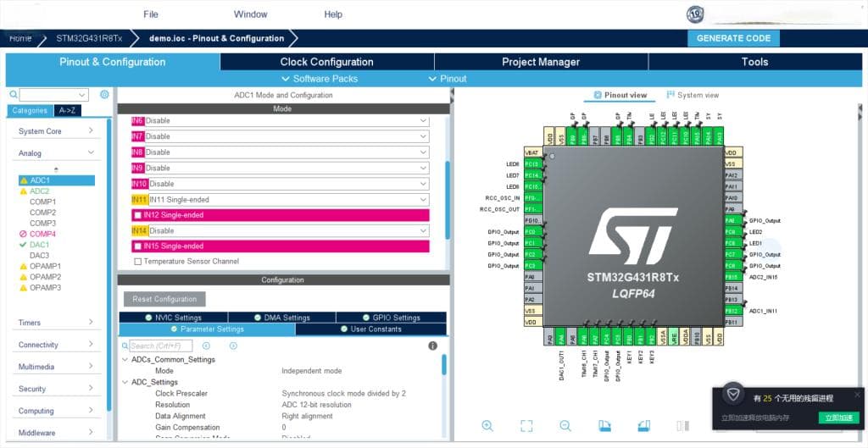Open the IN11 Single-ended dropdown
Image resolution: width=868 pixels, height=448 pixels.
tap(423, 200)
